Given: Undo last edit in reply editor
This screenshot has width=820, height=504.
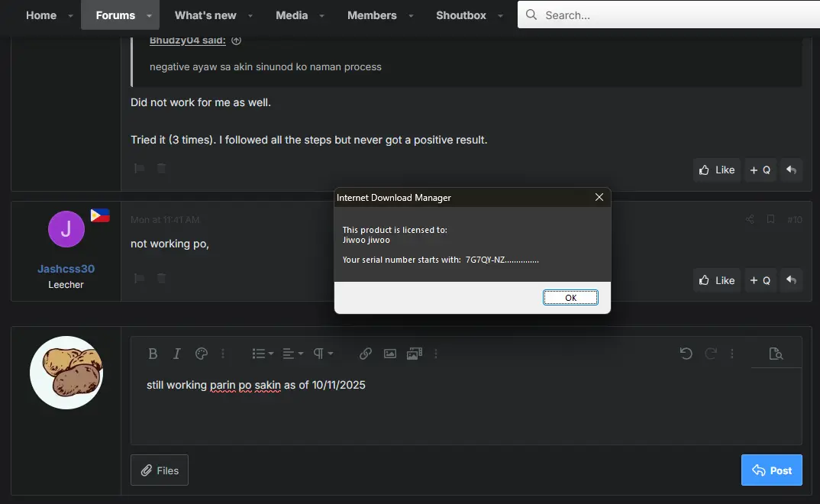Looking at the screenshot, I should [686, 354].
